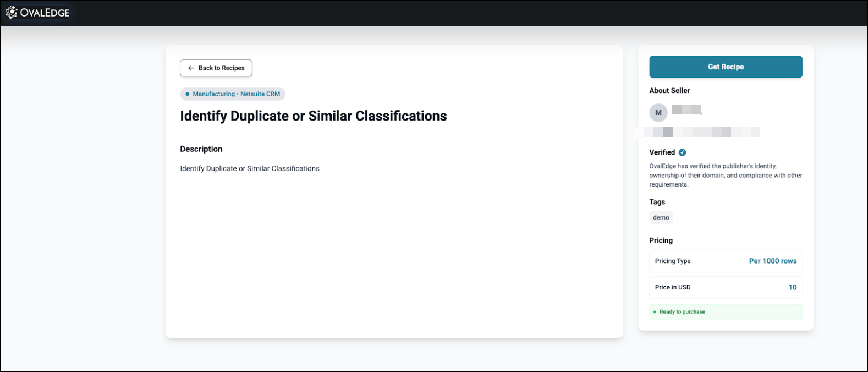
Task: Click the blue verified checkmark badge
Action: [682, 152]
